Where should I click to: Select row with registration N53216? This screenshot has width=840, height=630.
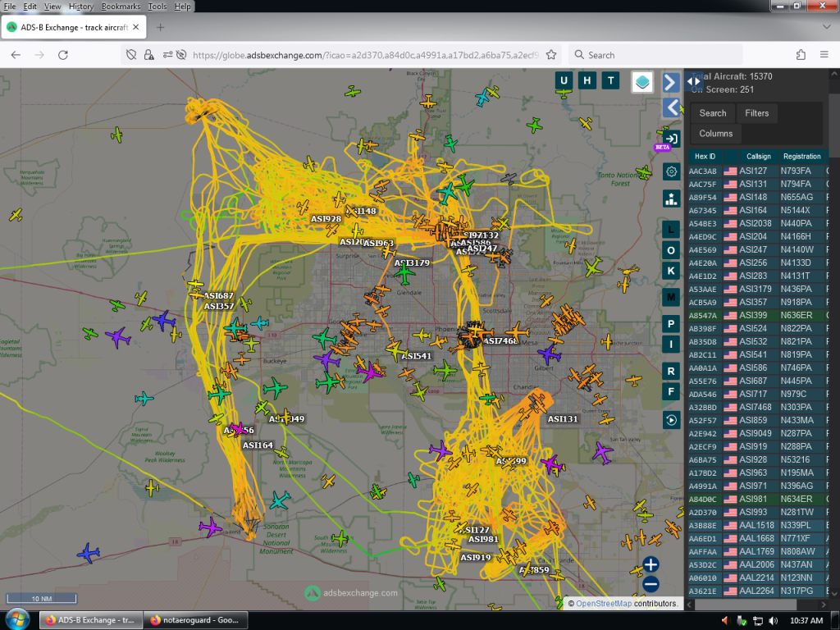tap(757, 459)
